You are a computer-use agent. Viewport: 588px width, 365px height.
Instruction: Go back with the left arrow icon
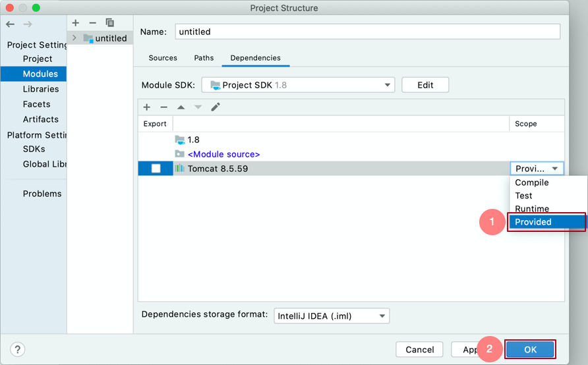coord(10,24)
